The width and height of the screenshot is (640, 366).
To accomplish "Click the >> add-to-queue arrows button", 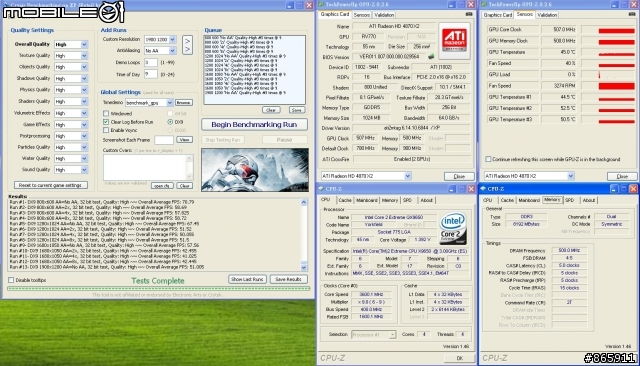I will click(187, 45).
